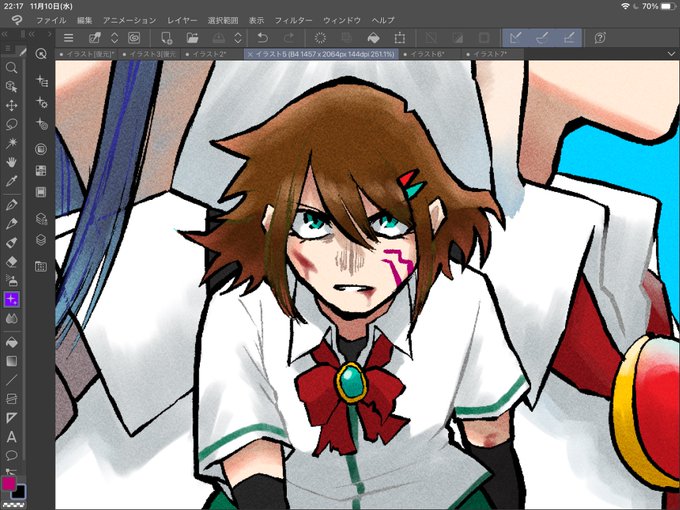The width and height of the screenshot is (680, 510).
Task: Open Clip Studio spiral icon in command bar
Action: pyautogui.click(x=134, y=38)
